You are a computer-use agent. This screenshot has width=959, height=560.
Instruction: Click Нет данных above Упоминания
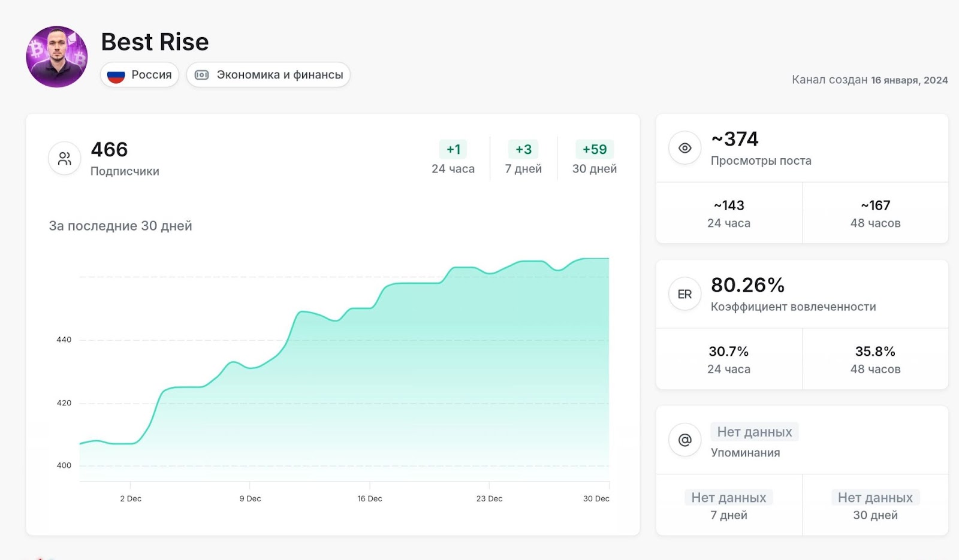(755, 432)
